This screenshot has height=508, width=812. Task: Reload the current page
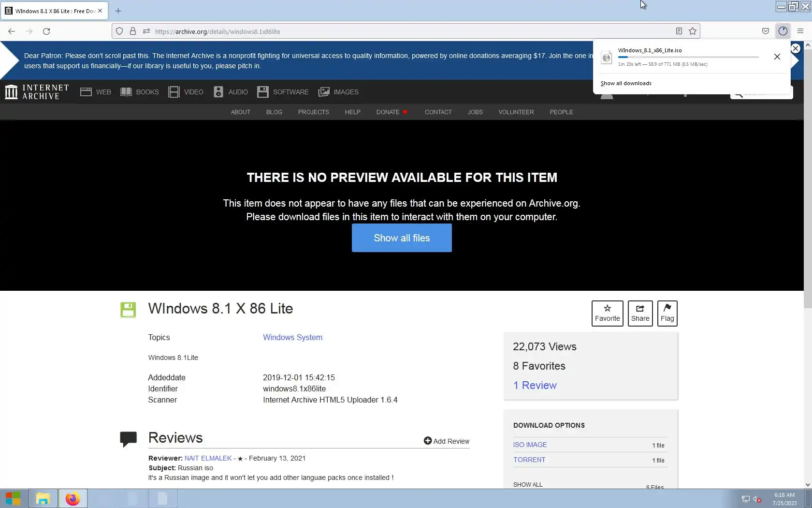tap(46, 31)
